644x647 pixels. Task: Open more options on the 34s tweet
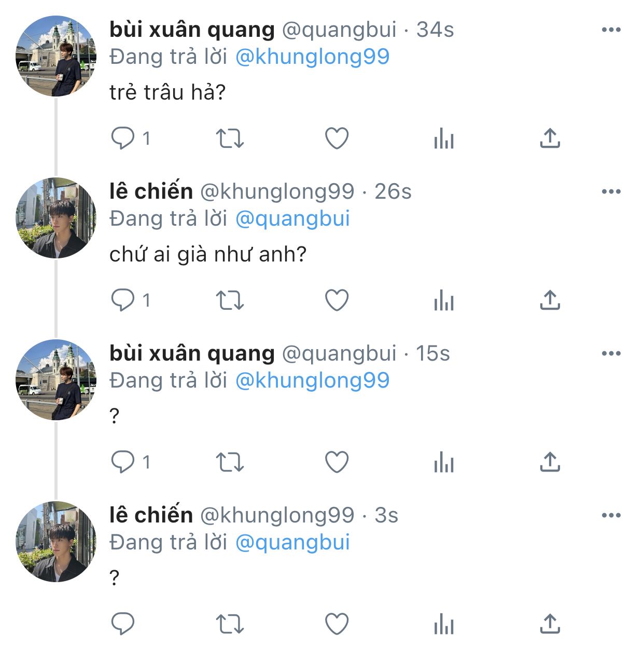coord(611,30)
